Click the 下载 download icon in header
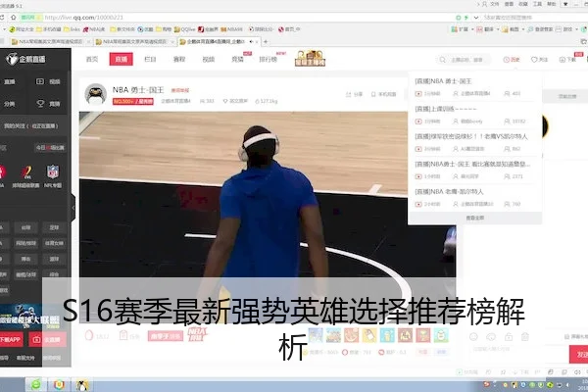Viewport: 588px width, 392px height. (x=563, y=60)
